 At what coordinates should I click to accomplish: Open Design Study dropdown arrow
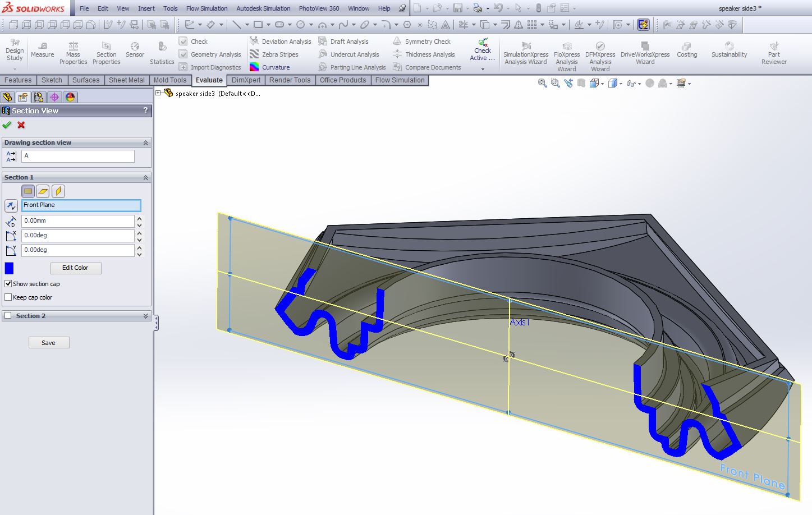(15, 69)
